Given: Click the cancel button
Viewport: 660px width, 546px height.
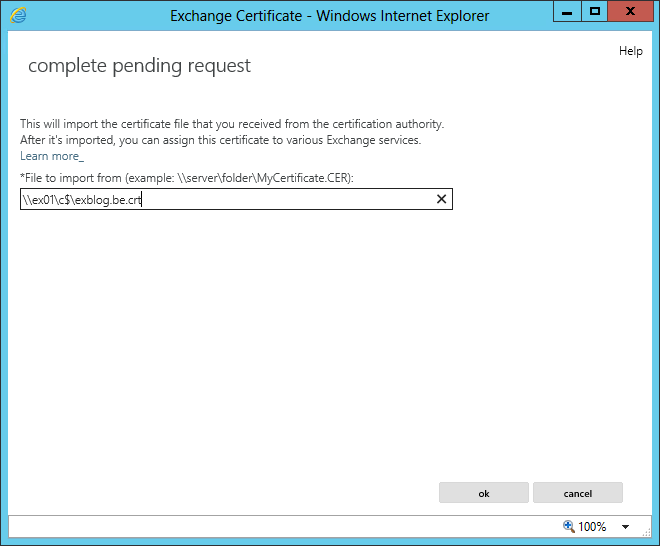Looking at the screenshot, I should coord(578,493).
